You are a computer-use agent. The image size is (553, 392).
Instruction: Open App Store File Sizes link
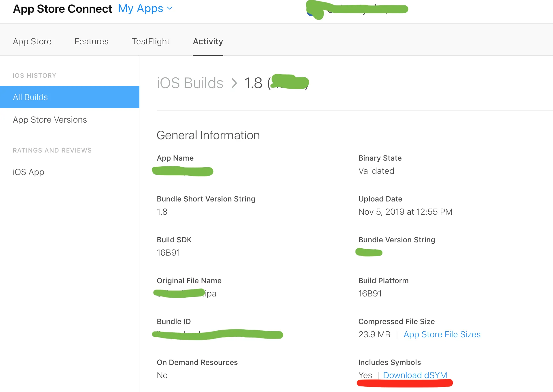[442, 334]
